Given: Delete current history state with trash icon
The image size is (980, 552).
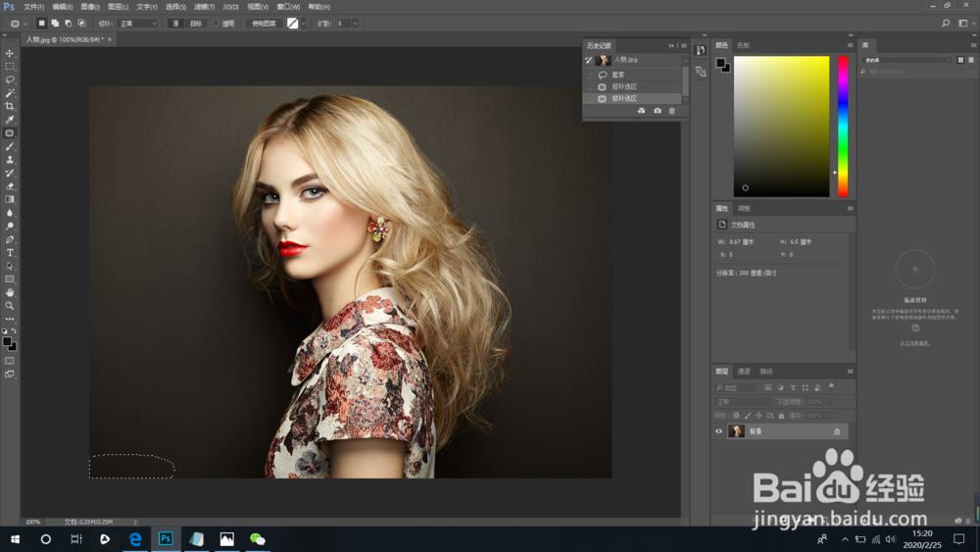Looking at the screenshot, I should click(x=672, y=111).
